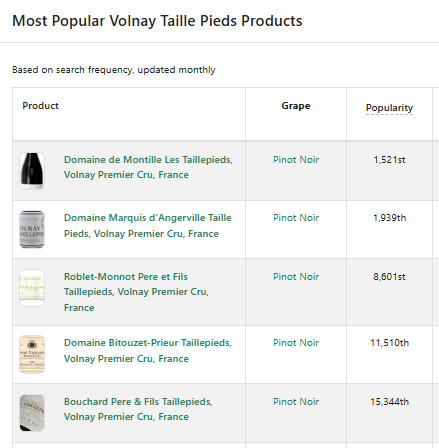Open Domaine Bitouzet-Prieur Taillepieds link

pos(148,351)
